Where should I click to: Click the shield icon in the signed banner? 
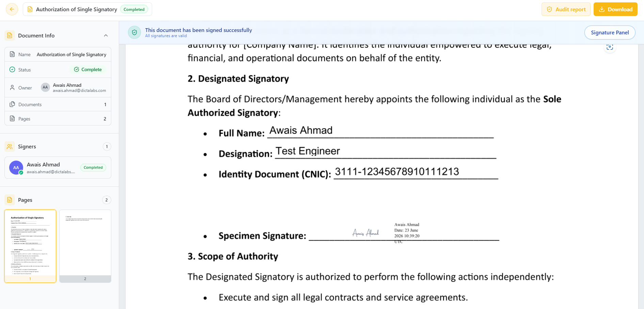click(x=134, y=32)
